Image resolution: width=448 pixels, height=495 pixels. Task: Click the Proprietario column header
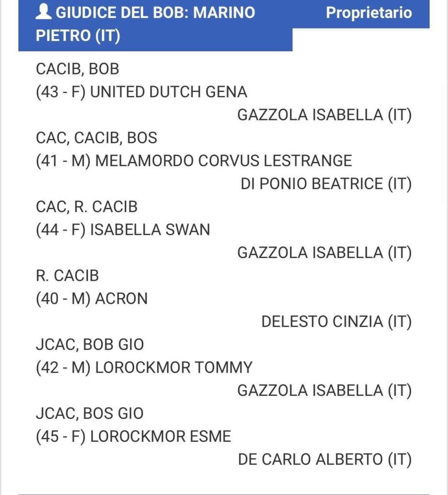coord(369,13)
